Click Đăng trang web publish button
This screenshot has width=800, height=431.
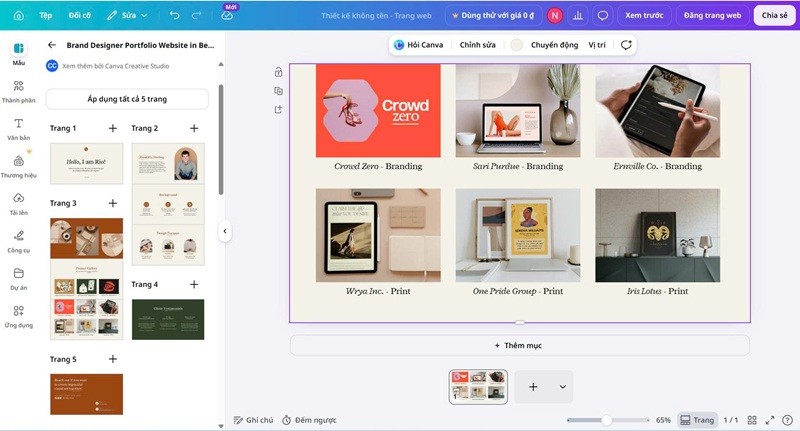coord(712,15)
